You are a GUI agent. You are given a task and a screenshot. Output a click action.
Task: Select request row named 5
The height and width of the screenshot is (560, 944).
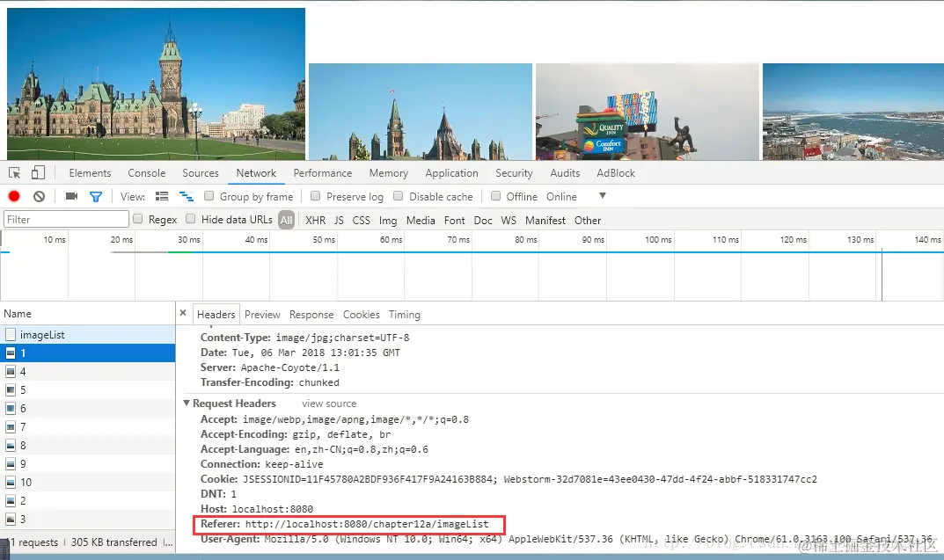pyautogui.click(x=88, y=389)
